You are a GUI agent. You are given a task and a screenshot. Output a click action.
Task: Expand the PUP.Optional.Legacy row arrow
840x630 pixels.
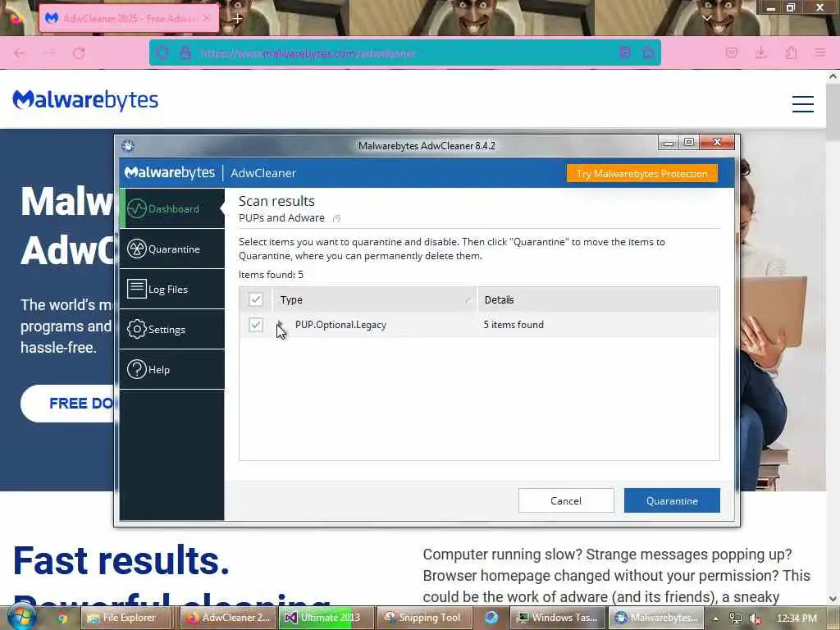pyautogui.click(x=280, y=323)
